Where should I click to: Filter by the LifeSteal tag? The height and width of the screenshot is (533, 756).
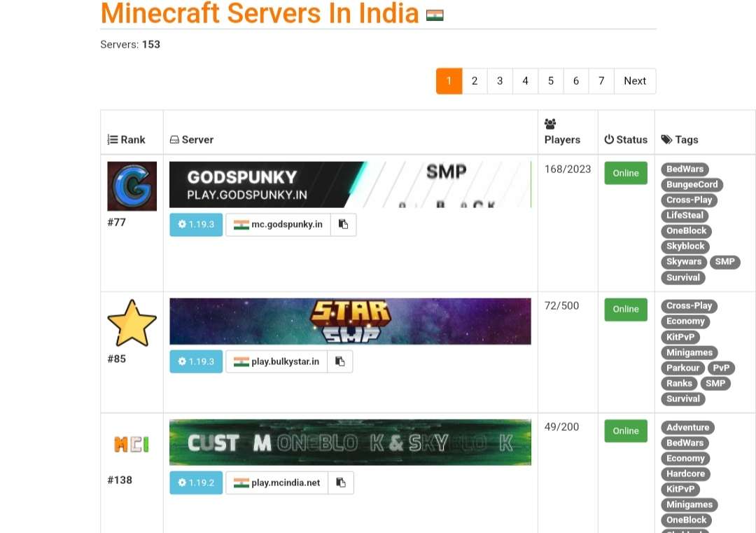click(685, 215)
